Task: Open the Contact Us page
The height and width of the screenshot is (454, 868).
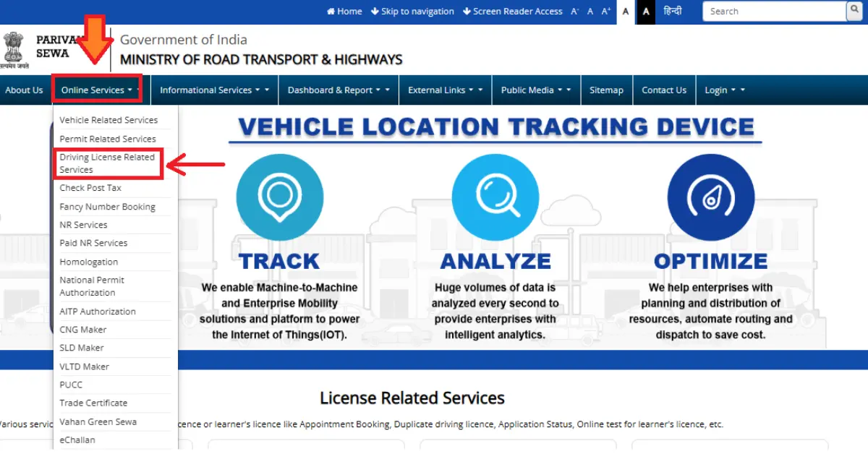Action: [x=663, y=90]
